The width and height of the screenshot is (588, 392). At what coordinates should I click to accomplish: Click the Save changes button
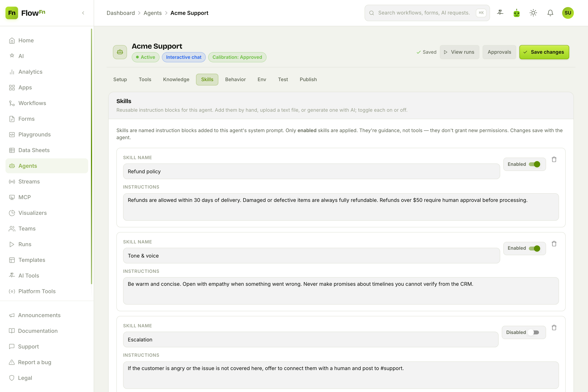(x=544, y=52)
